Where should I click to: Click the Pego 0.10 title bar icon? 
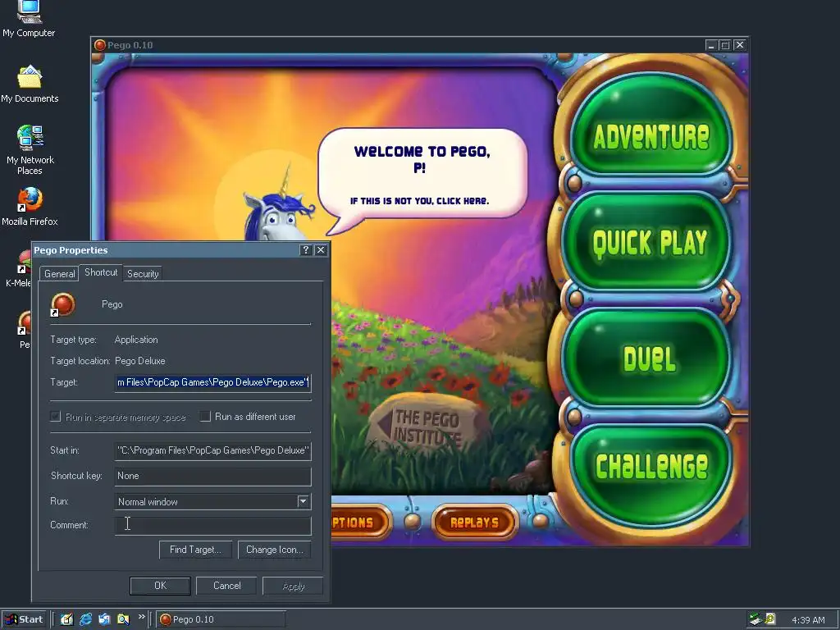(99, 45)
